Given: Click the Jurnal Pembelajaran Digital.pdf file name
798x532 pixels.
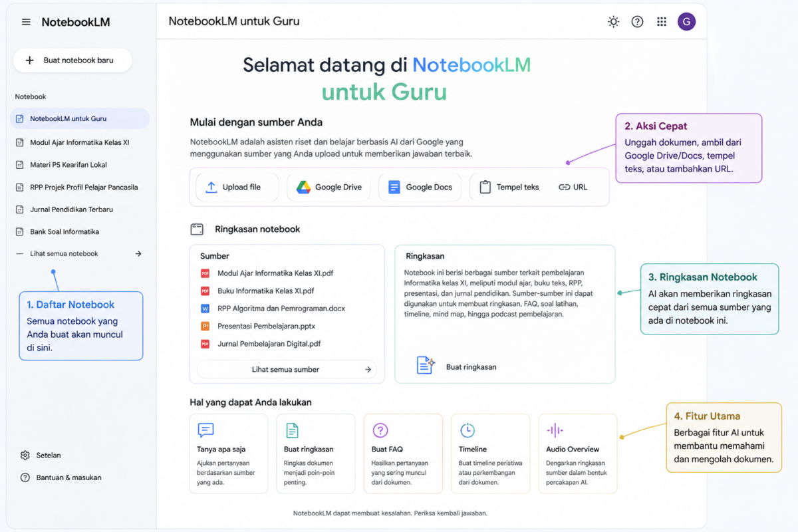Looking at the screenshot, I should tap(269, 344).
